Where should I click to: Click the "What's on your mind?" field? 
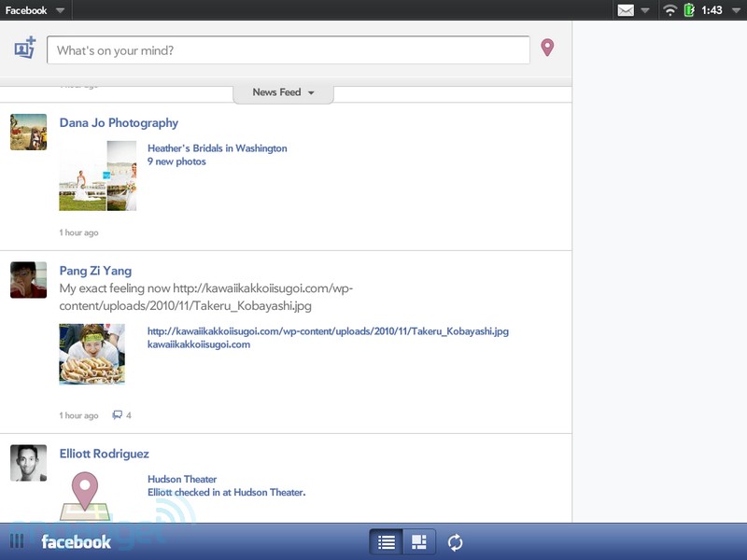(289, 50)
